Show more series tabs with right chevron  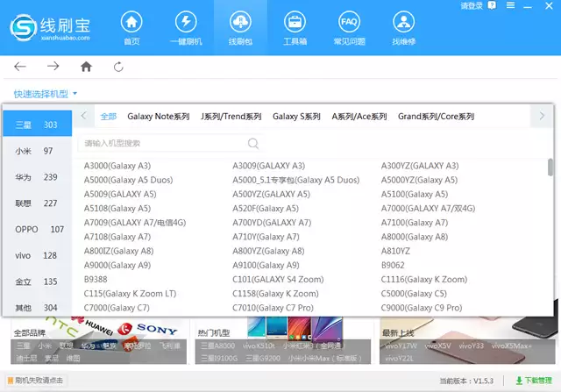(542, 116)
